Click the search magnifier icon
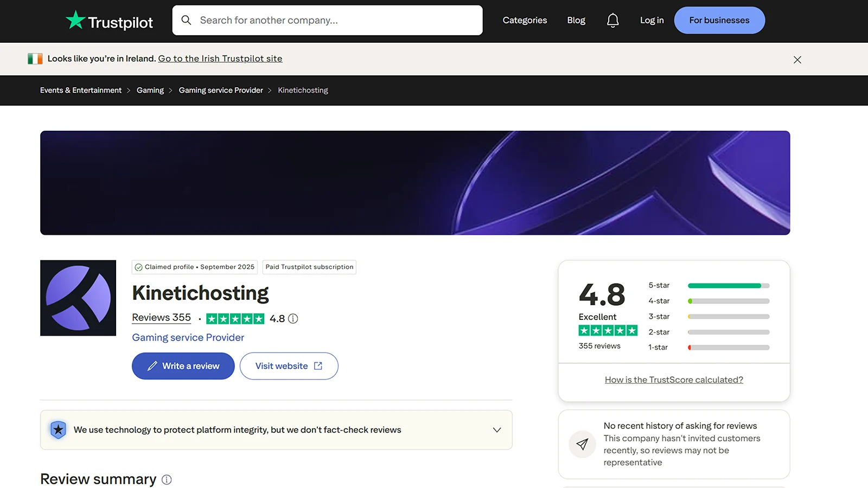868x488 pixels. click(x=186, y=20)
